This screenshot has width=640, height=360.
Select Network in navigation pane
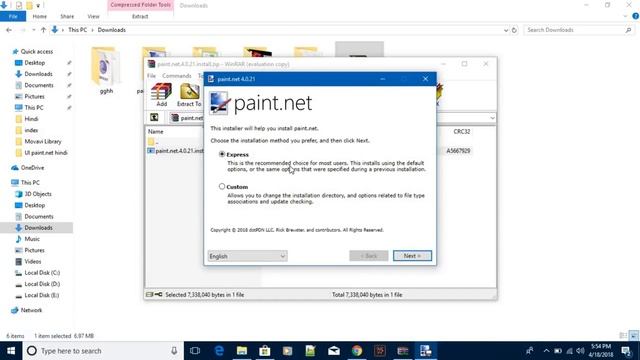[31, 310]
